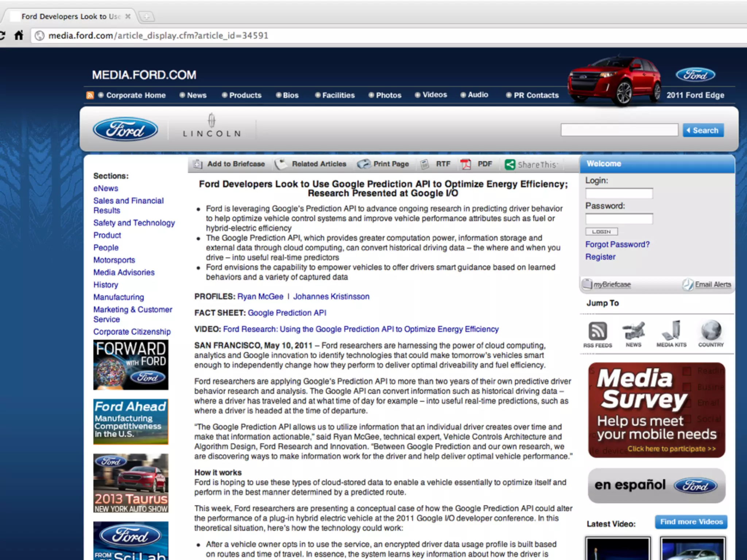Click the Find more Videos button
Screen dimensions: 747x560
pos(691,522)
